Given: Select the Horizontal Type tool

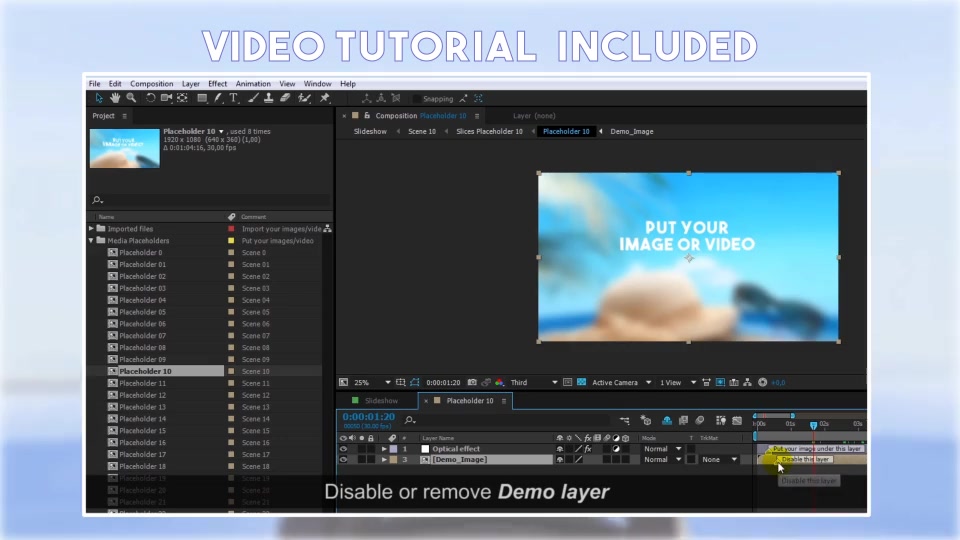Looking at the screenshot, I should pyautogui.click(x=234, y=98).
